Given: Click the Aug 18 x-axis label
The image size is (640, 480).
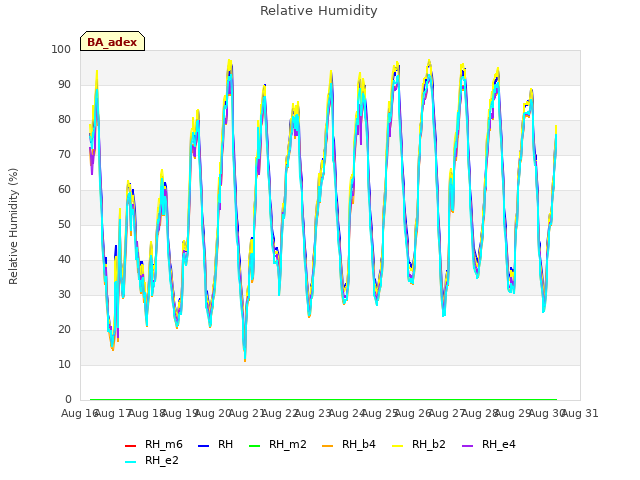Looking at the screenshot, I should tap(147, 413).
